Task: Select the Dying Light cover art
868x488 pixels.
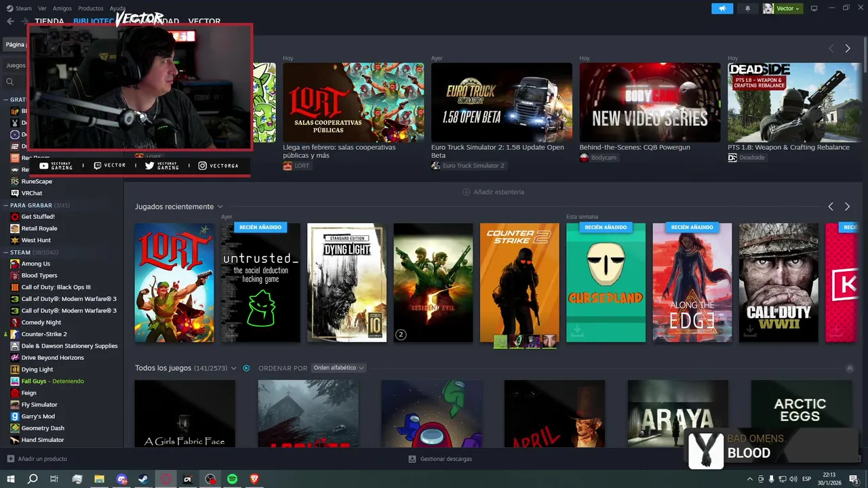Action: pos(347,283)
